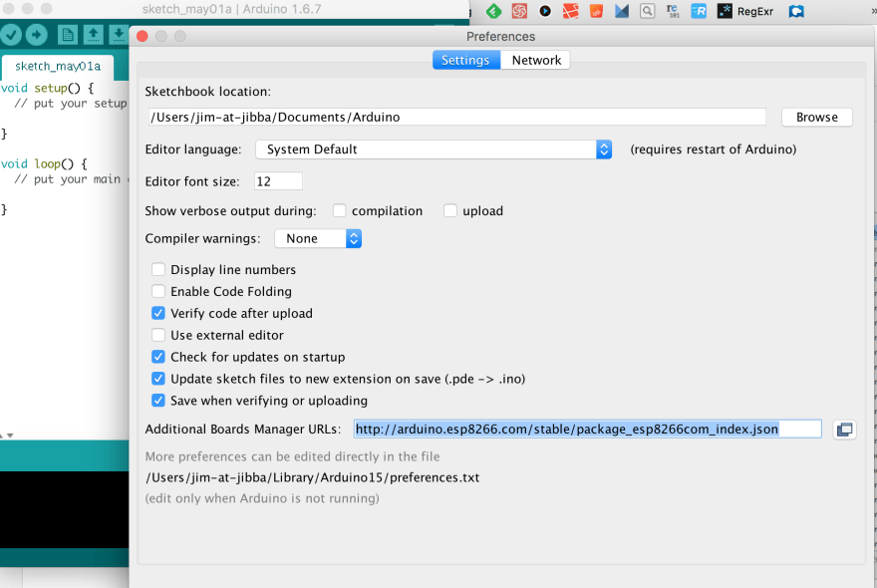Click the Browse button for sketchbook location

tap(816, 118)
